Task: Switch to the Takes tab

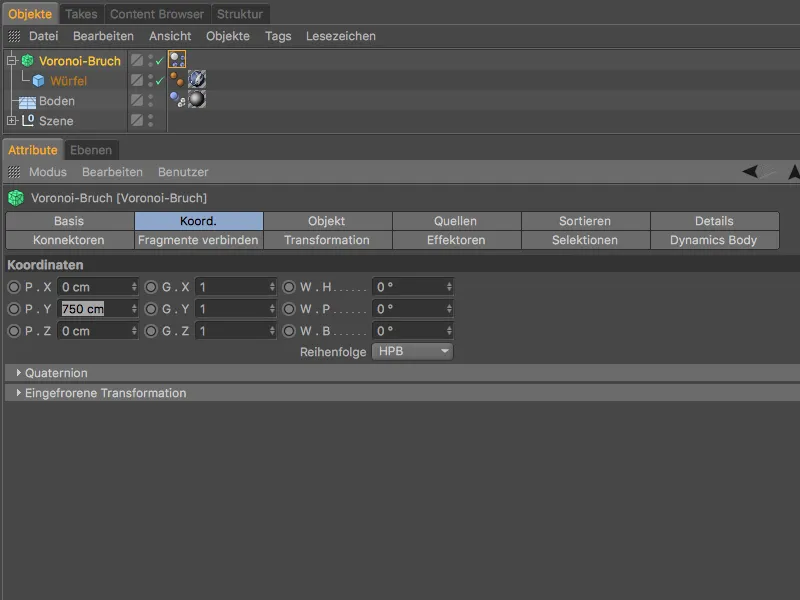Action: tap(81, 14)
